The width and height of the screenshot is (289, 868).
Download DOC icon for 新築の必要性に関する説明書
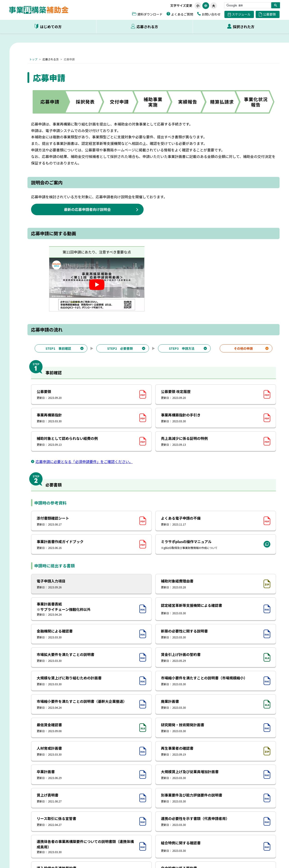pyautogui.click(x=267, y=634)
